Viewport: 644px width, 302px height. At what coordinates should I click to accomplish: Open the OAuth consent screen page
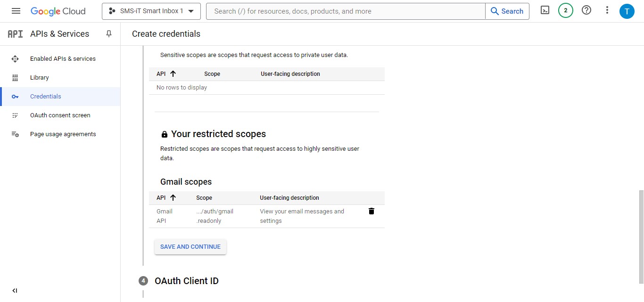coord(60,115)
